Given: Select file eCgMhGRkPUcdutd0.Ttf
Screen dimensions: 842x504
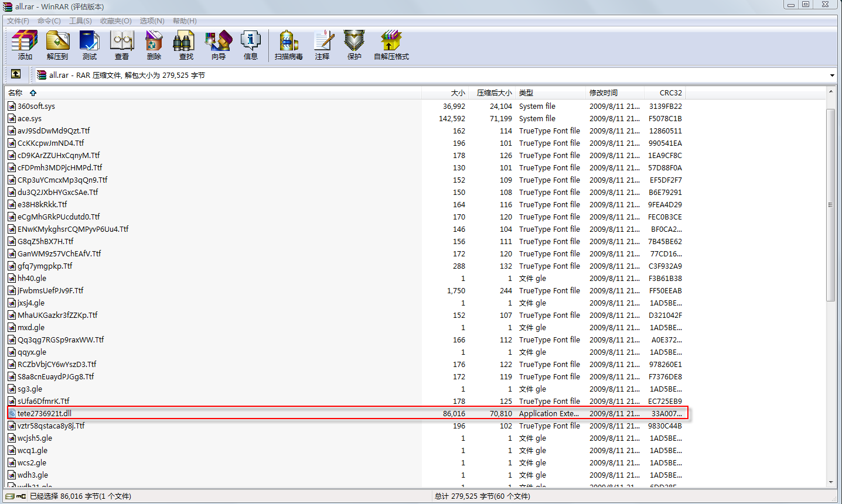Looking at the screenshot, I should [59, 217].
